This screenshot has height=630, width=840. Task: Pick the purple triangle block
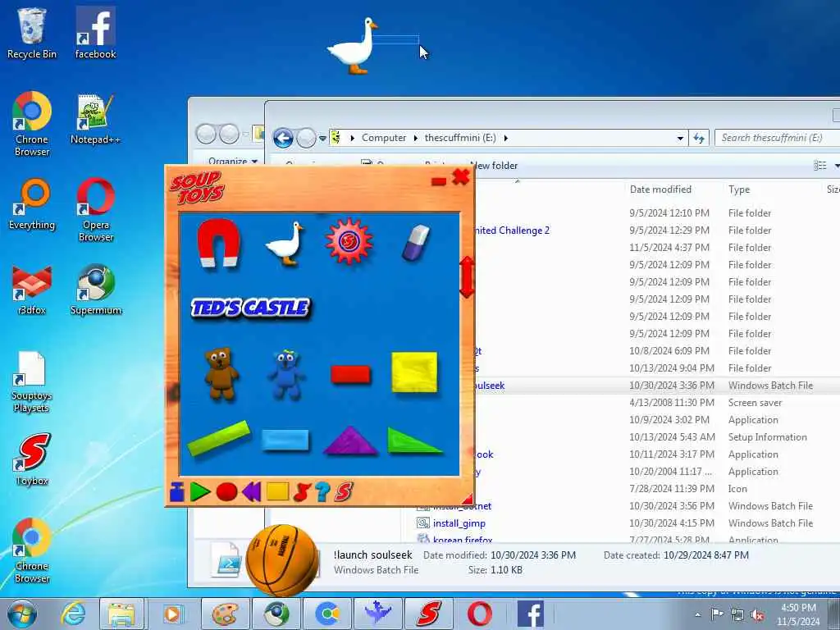(350, 441)
